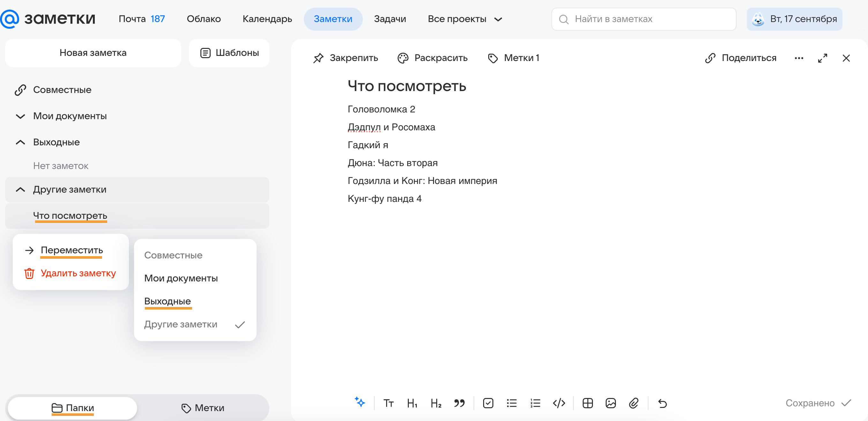Click the line Дюна: Часть вторая
Screen dimensions: 868x421
tap(393, 163)
